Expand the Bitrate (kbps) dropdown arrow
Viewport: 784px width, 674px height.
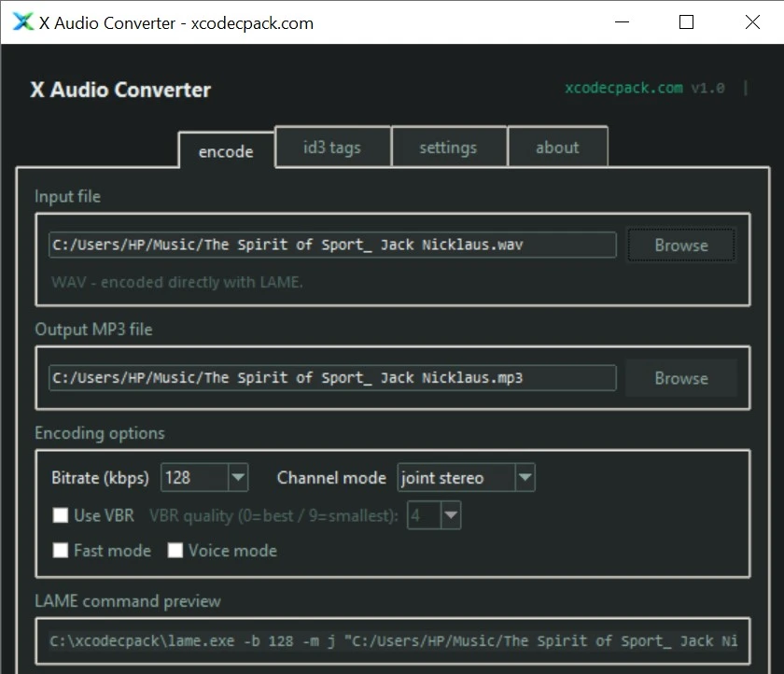[238, 478]
